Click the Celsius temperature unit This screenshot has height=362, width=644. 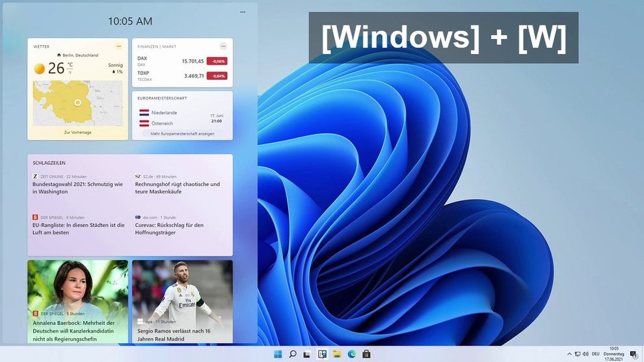click(x=70, y=65)
